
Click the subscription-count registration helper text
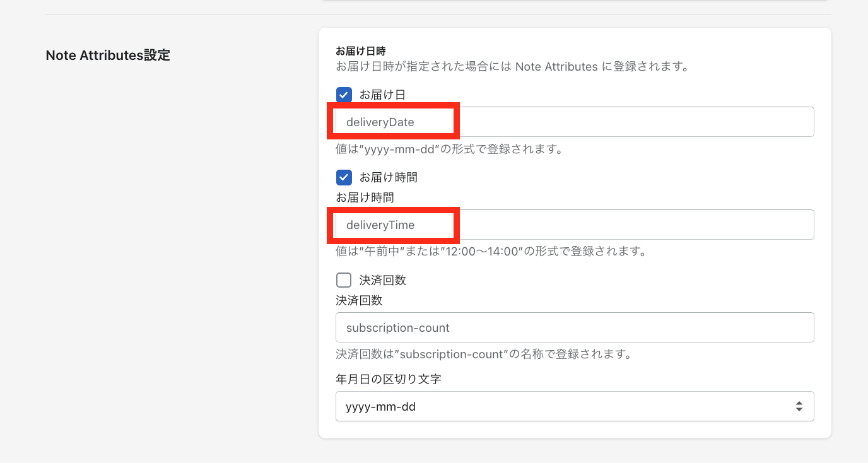coord(484,354)
